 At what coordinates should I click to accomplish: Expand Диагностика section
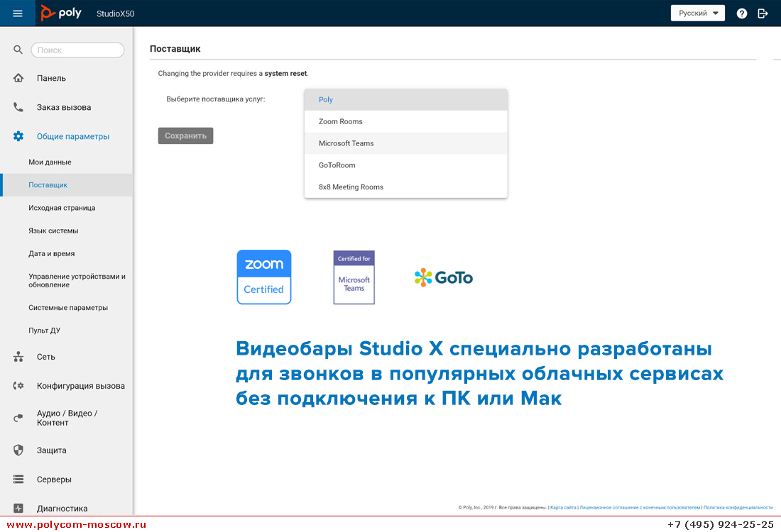point(62,509)
